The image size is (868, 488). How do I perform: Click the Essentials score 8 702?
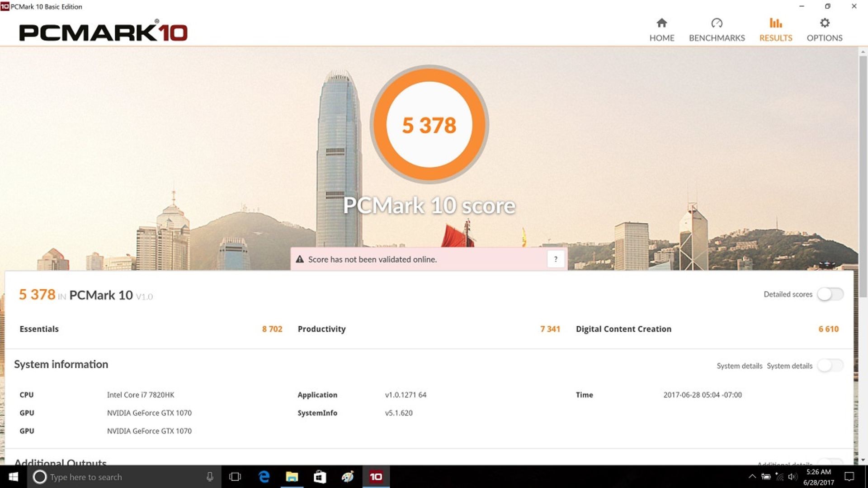[x=272, y=329]
